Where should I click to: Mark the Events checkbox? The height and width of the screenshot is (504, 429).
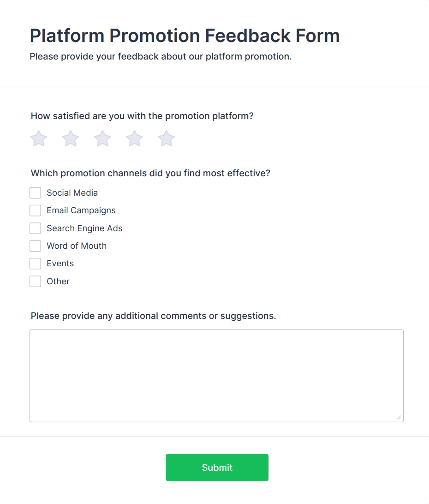click(x=36, y=264)
